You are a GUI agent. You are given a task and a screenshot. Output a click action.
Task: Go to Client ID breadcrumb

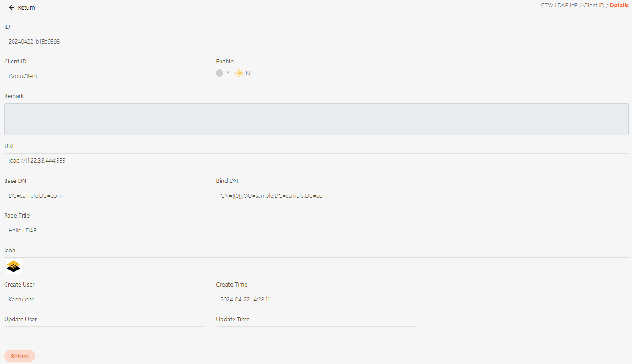coord(594,6)
